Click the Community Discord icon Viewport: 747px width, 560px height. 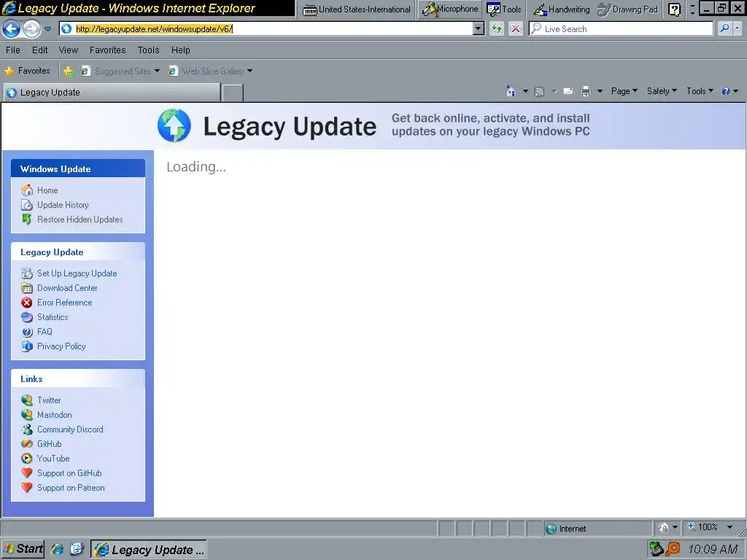pos(27,429)
